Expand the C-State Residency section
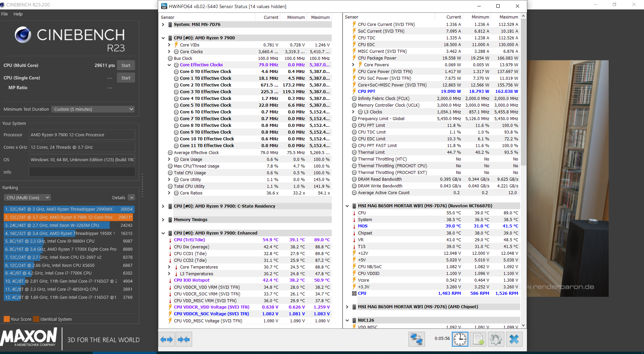 point(163,206)
